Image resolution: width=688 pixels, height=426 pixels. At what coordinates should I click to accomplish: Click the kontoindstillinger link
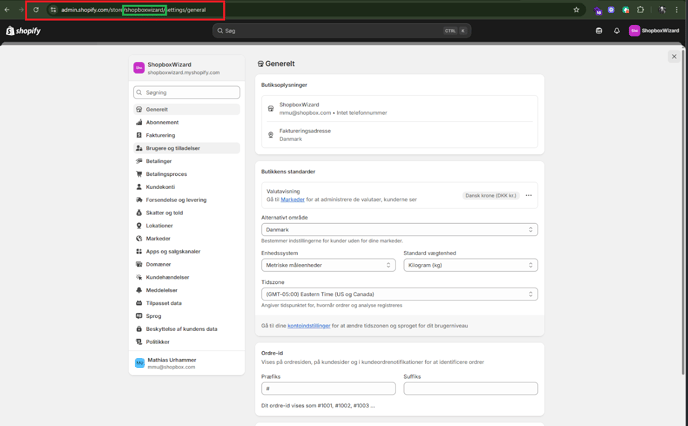point(309,326)
